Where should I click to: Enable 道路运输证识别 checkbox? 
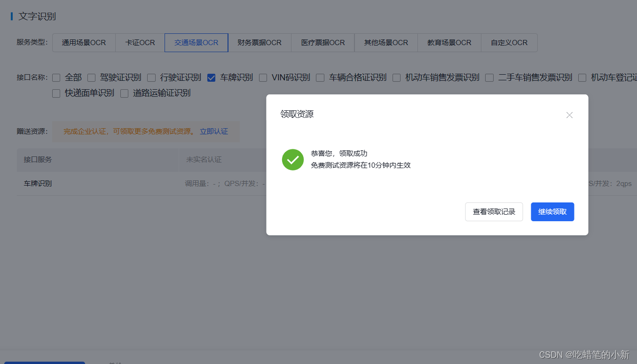125,93
